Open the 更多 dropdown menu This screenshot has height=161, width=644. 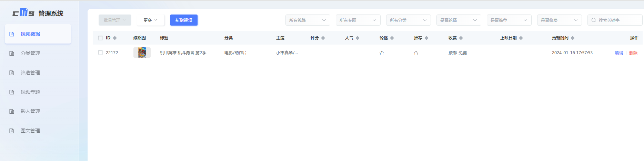(150, 20)
